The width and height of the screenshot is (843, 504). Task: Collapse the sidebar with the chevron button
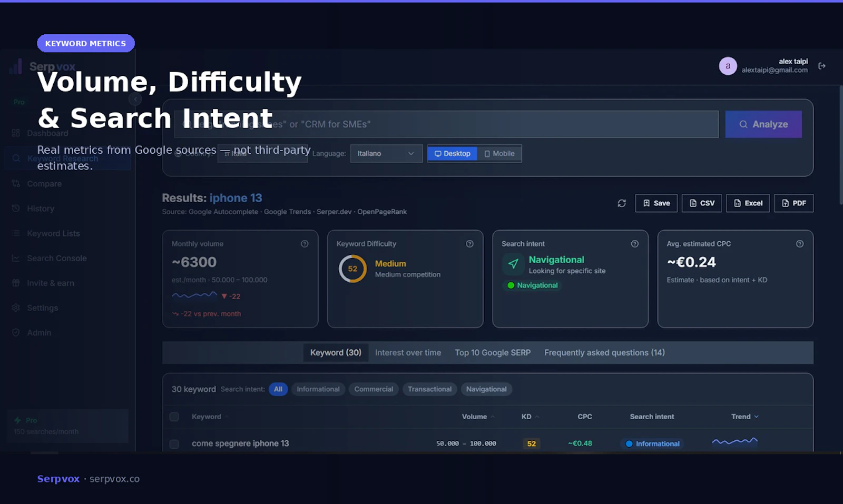click(135, 99)
